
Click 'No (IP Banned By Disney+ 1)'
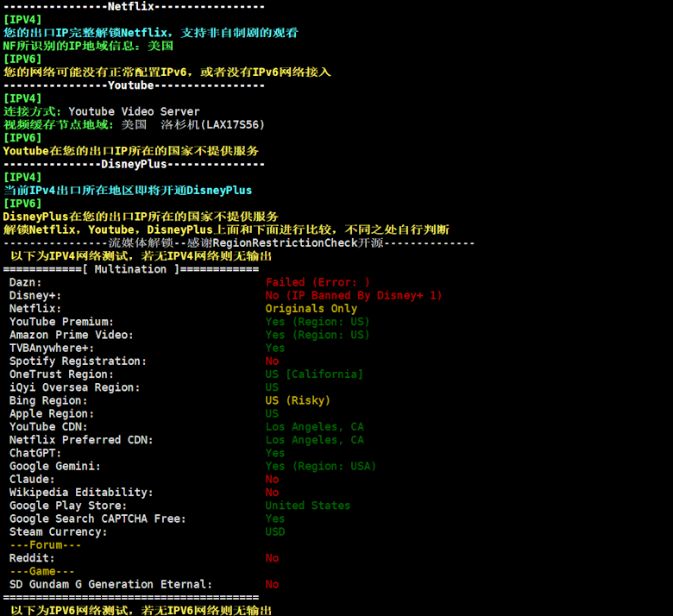tap(354, 296)
